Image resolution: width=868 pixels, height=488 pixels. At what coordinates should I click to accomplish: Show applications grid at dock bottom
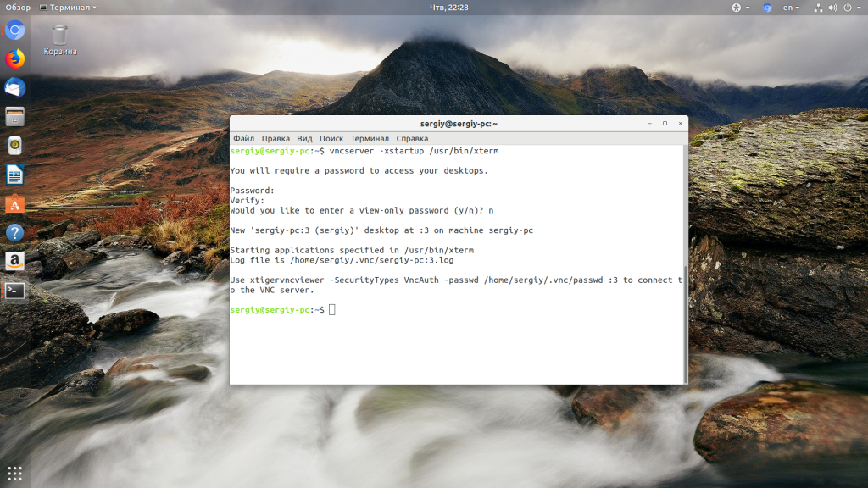point(15,473)
